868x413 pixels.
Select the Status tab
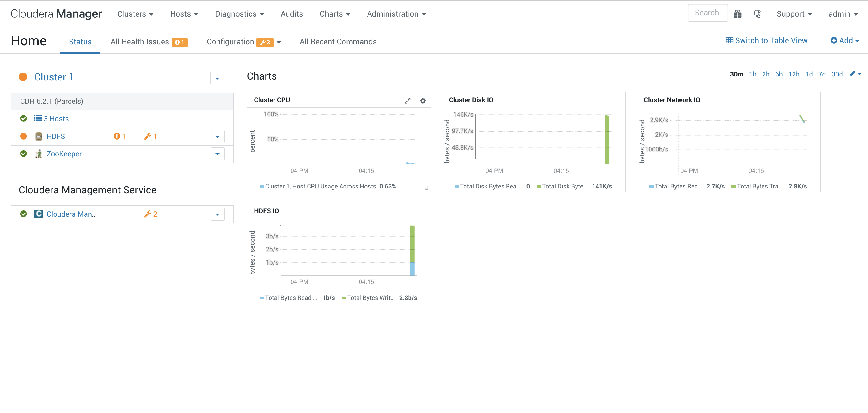(80, 42)
